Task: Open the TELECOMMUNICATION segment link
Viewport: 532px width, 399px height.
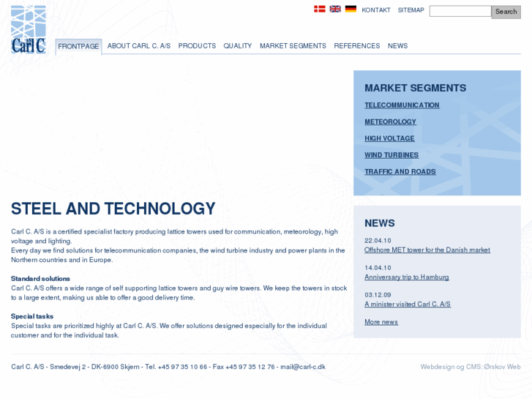Action: (402, 105)
